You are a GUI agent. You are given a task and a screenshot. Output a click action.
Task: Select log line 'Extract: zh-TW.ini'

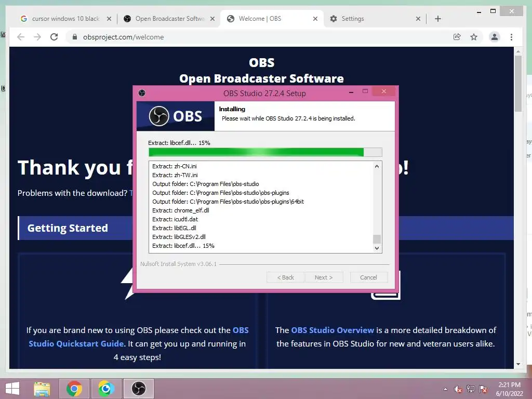[x=175, y=175]
